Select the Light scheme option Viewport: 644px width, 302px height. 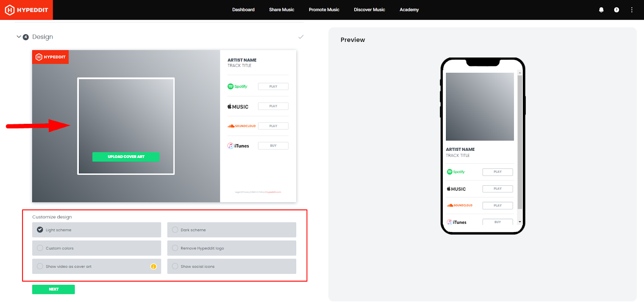[x=97, y=230]
